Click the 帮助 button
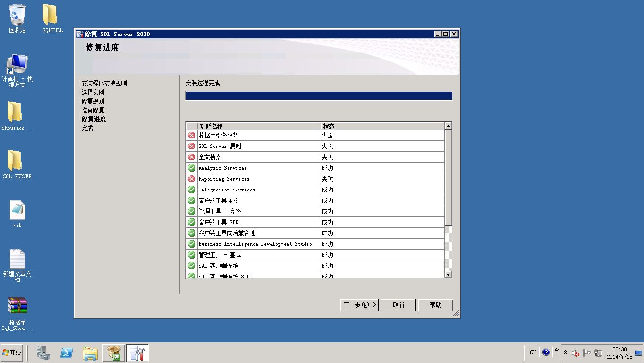This screenshot has width=644, height=363. pos(435,305)
